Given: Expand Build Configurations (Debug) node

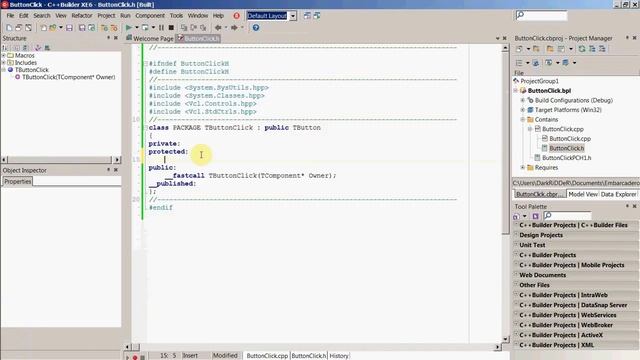Looking at the screenshot, I should click(523, 100).
